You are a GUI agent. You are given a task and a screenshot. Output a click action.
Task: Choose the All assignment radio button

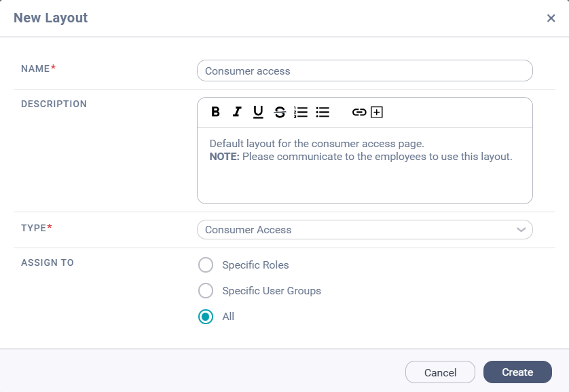[206, 317]
